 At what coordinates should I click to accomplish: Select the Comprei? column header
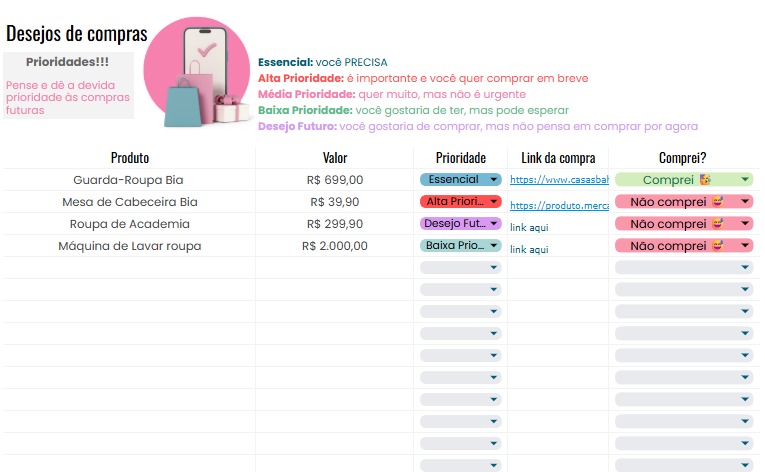(x=683, y=158)
